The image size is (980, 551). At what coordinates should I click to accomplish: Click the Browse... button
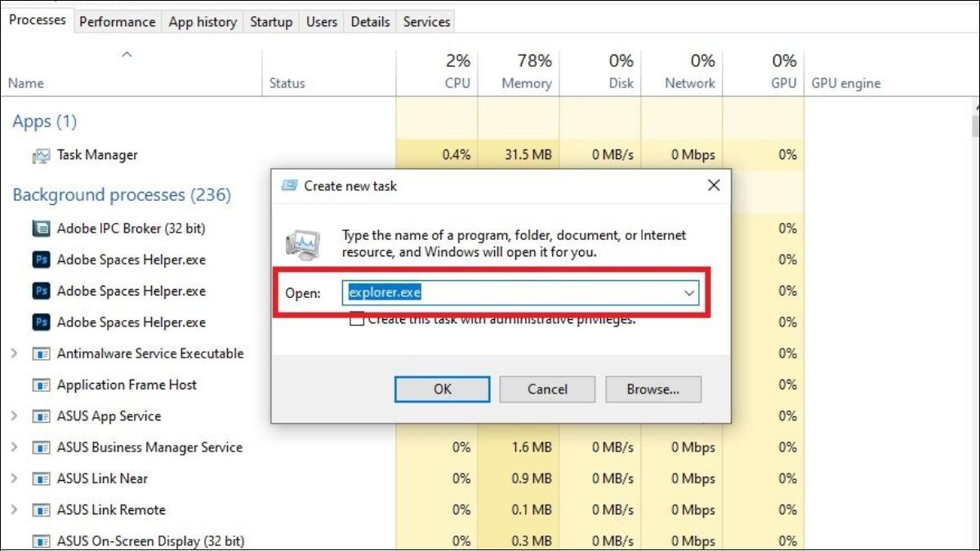pos(653,389)
